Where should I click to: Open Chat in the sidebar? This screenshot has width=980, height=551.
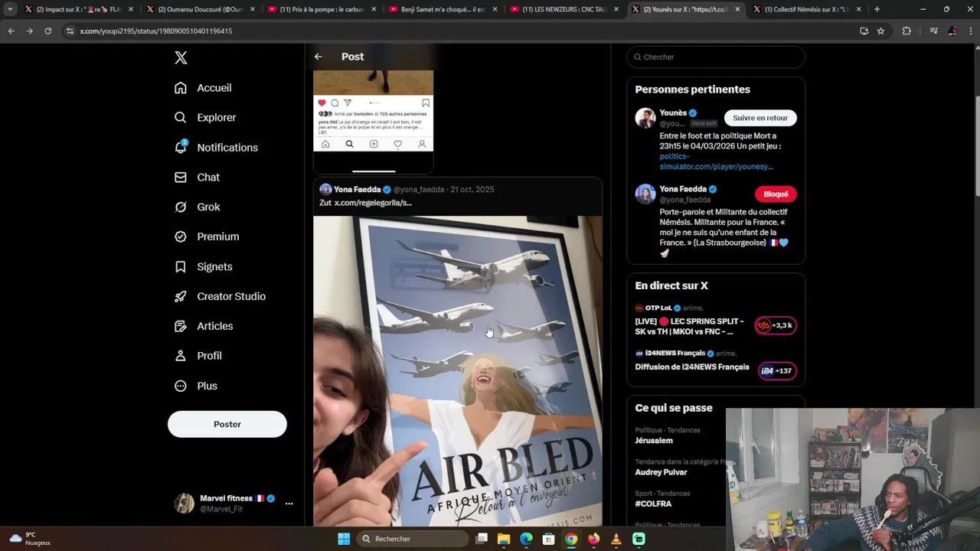(x=197, y=178)
